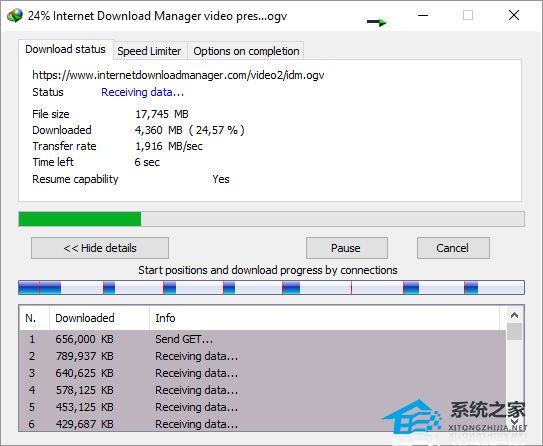Screen dimensions: 543x446
Task: Pause the current download
Action: pyautogui.click(x=347, y=248)
